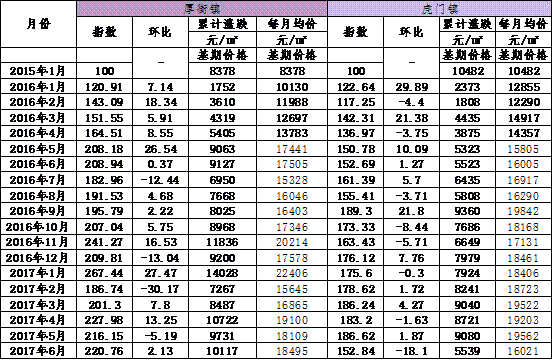Click the cell containing 10482 under 每月均价

[524, 71]
